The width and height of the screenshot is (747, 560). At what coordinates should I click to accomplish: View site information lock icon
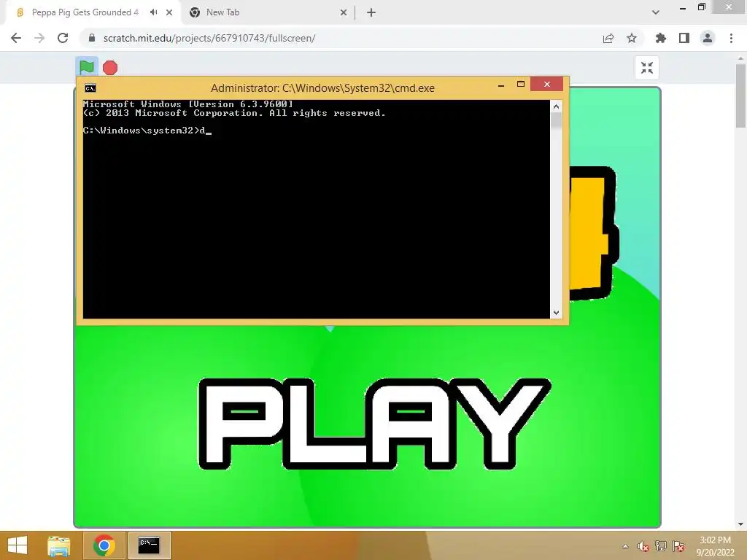pyautogui.click(x=92, y=38)
